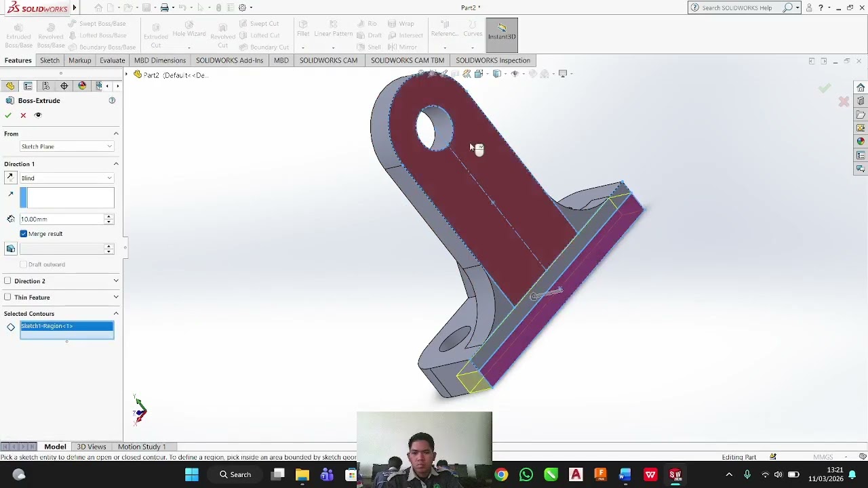This screenshot has height=488, width=868.
Task: Open the Options gear icon
Action: click(242, 7)
